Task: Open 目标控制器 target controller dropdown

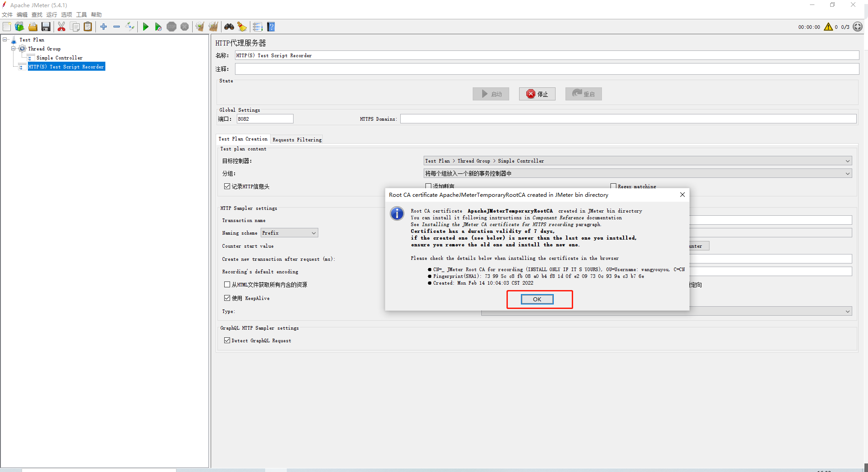Action: (637, 161)
